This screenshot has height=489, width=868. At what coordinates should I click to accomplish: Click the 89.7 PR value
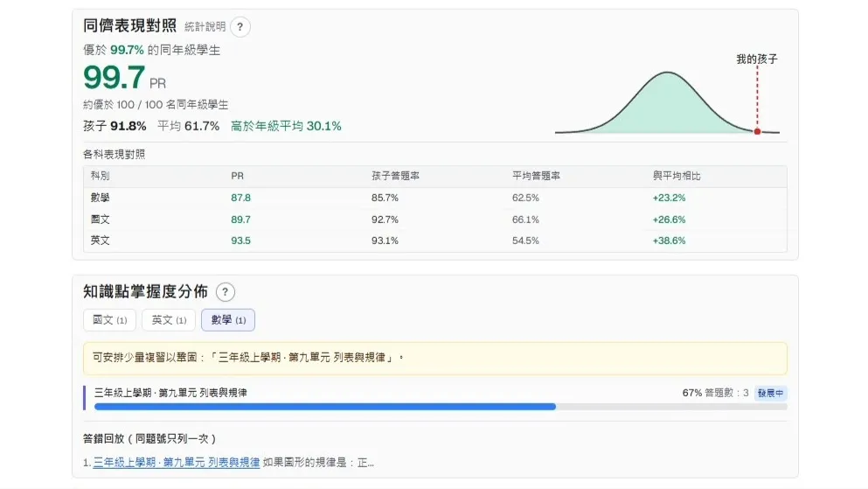coord(240,220)
